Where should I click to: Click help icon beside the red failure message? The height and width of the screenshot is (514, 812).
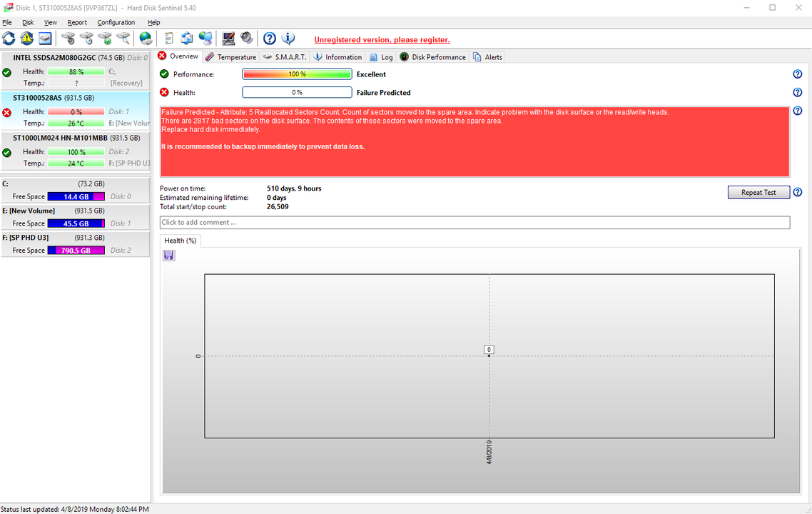(x=798, y=111)
